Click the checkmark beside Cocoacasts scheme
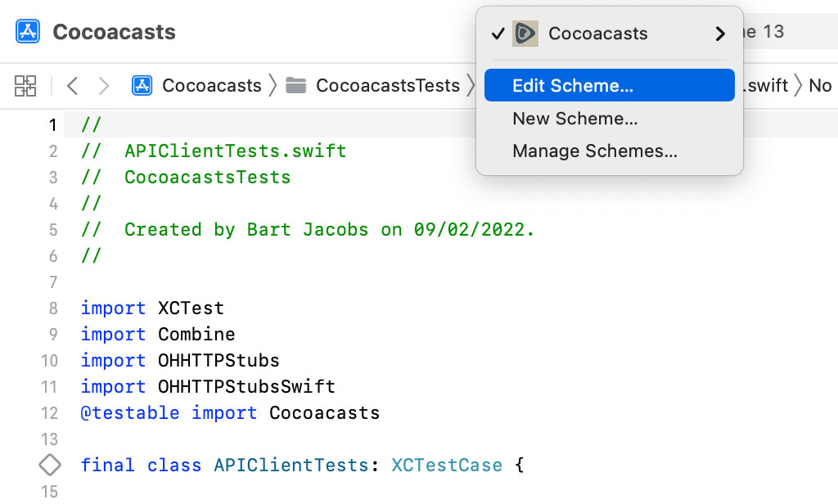Screen dimensions: 838x504 pyautogui.click(x=498, y=34)
